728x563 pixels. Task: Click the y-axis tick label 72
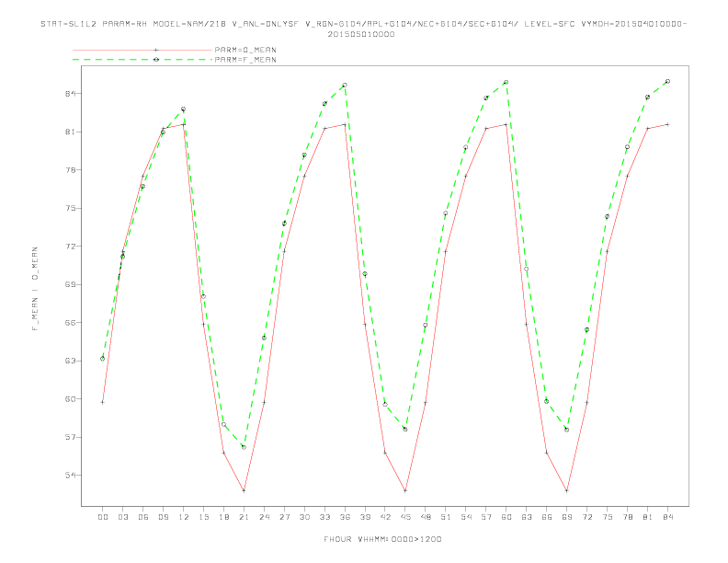pyautogui.click(x=70, y=247)
